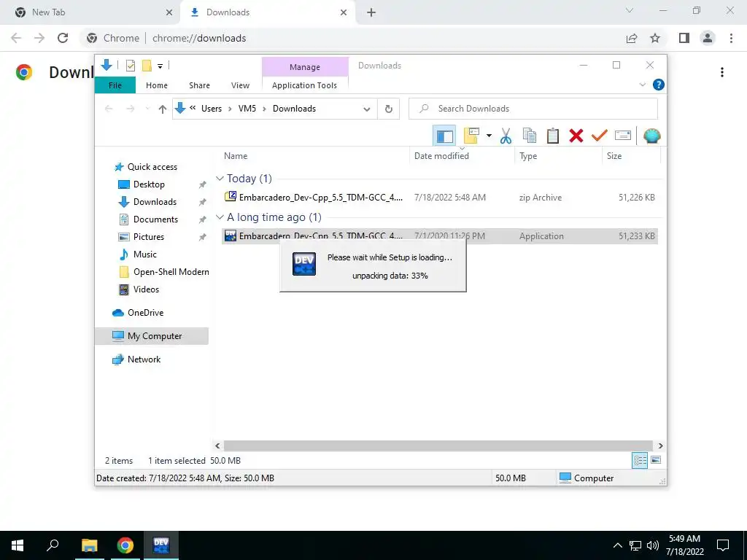
Task: Click the Rename toolbar icon
Action: [x=623, y=136]
